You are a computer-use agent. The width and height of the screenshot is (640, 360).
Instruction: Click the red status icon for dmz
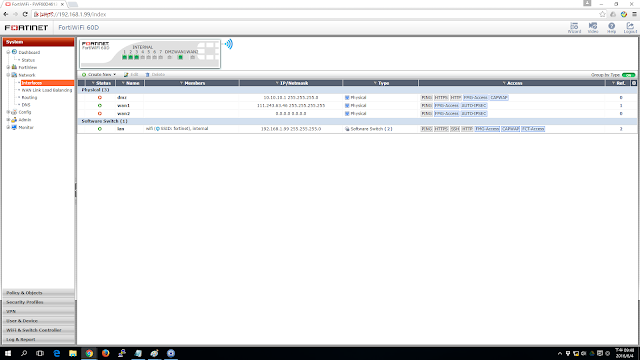point(100,98)
